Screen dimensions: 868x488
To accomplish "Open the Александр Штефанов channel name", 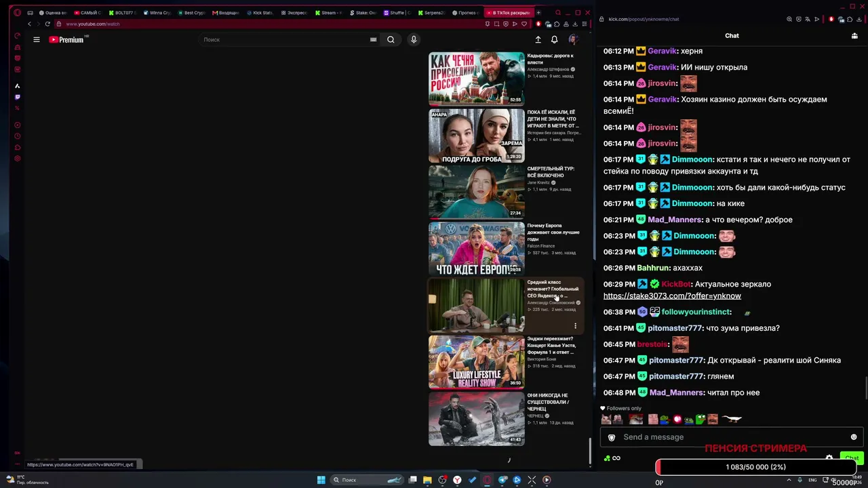I will click(x=550, y=69).
